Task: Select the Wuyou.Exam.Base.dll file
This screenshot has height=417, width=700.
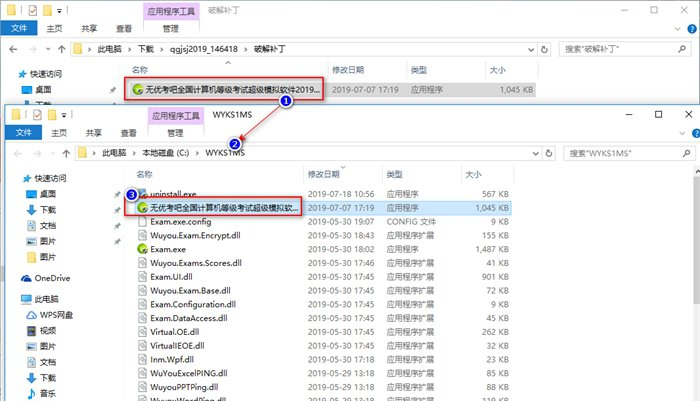Action: click(x=190, y=291)
